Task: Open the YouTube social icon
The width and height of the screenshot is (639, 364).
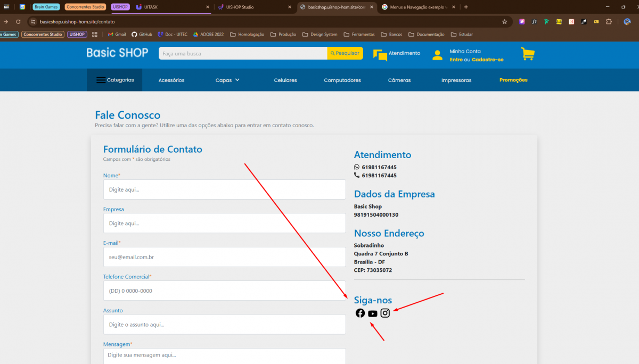Action: tap(373, 313)
